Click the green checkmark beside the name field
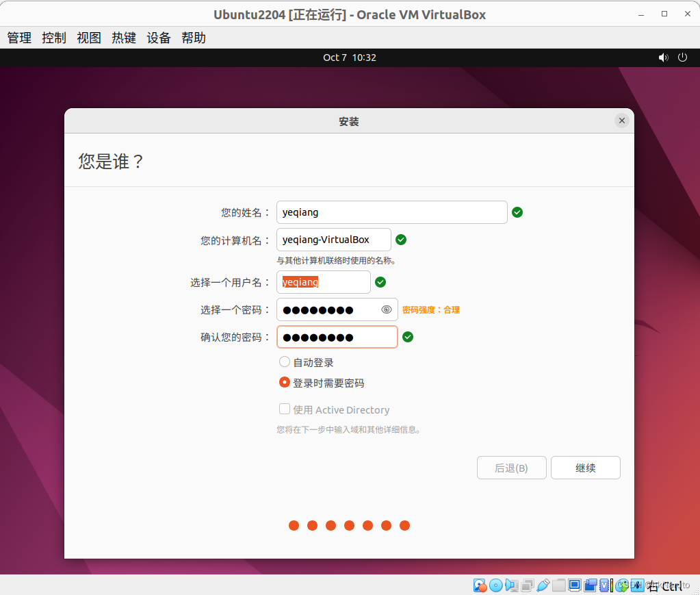This screenshot has height=595, width=700. 517,212
